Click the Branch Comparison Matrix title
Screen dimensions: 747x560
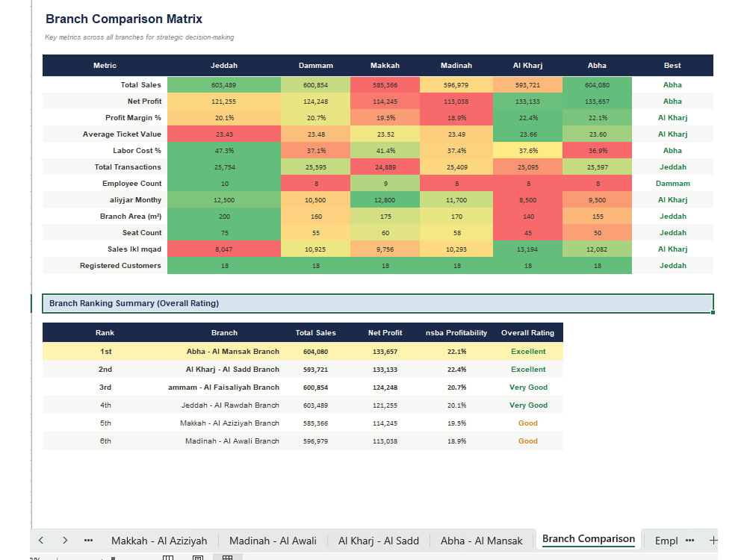coord(124,19)
